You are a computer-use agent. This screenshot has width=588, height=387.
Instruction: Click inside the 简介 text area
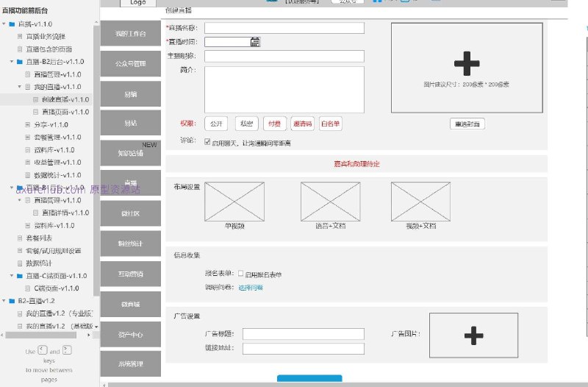pos(284,90)
